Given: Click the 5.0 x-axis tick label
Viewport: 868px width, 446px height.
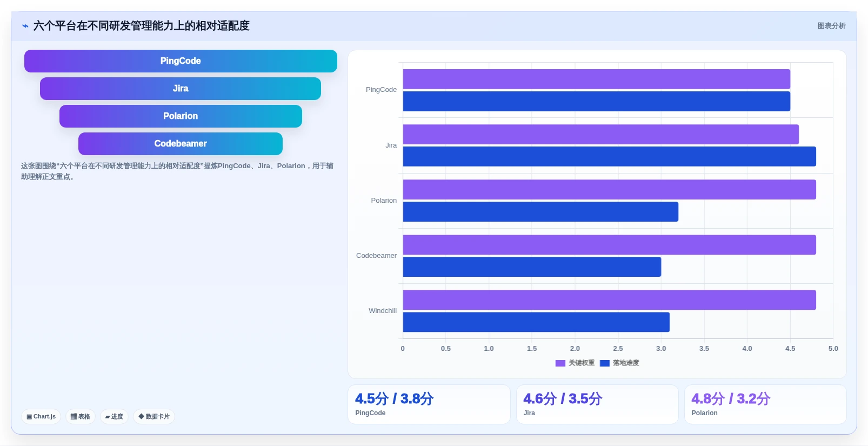Looking at the screenshot, I should [833, 349].
